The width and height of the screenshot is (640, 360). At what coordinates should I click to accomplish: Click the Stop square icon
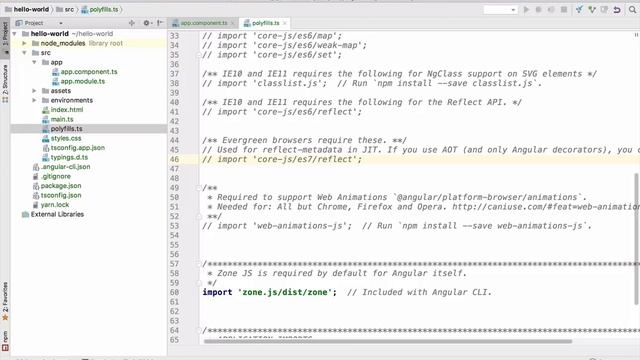point(564,9)
